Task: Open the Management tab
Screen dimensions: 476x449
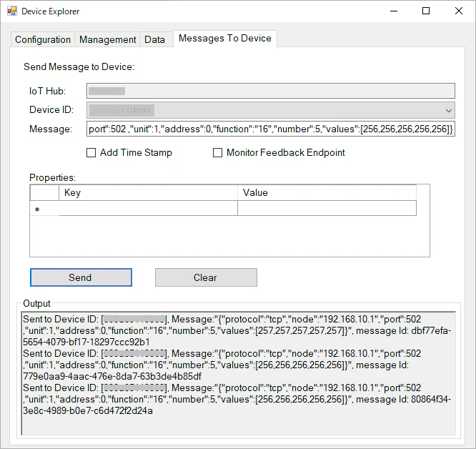Action: [x=107, y=39]
